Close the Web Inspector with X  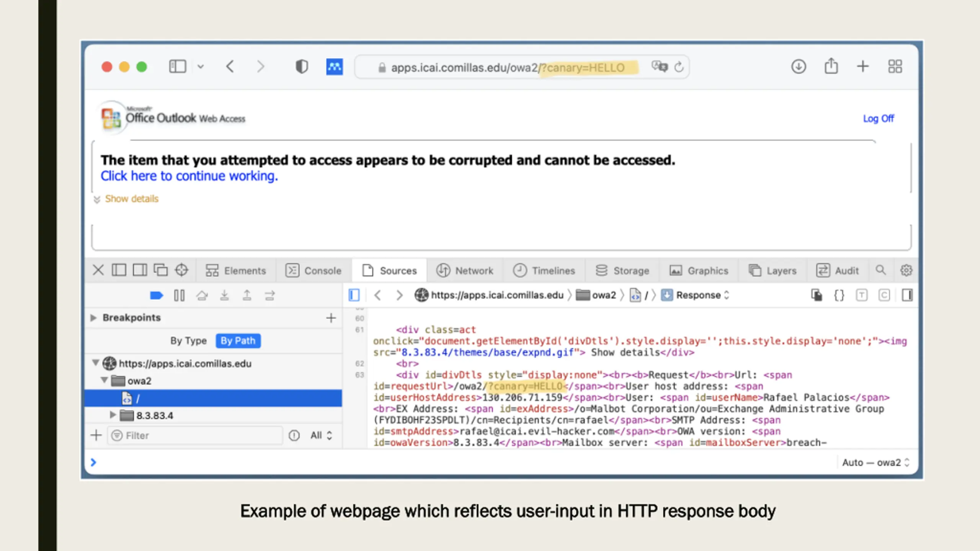click(98, 270)
